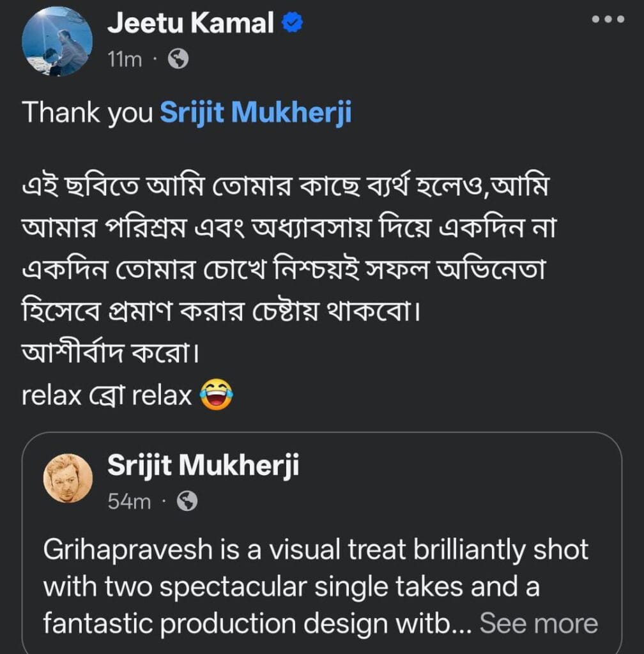The height and width of the screenshot is (654, 644).
Task: Click the 54m timestamp of shared post
Action: (129, 502)
